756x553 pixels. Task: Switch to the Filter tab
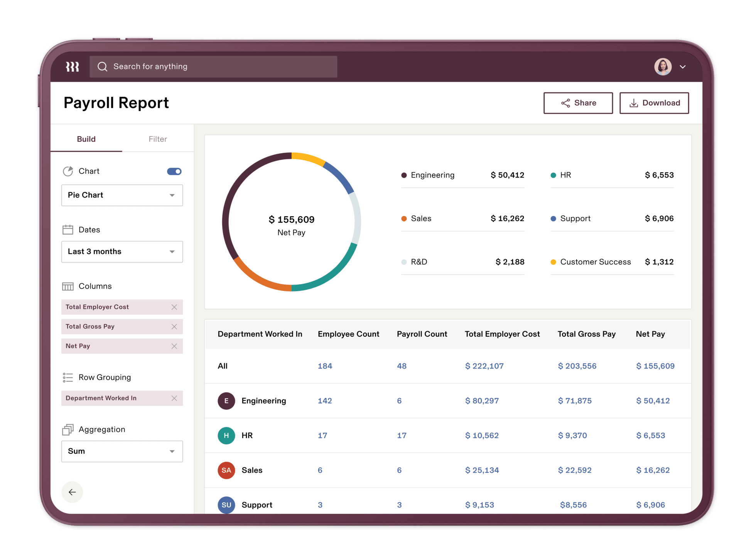click(x=157, y=139)
